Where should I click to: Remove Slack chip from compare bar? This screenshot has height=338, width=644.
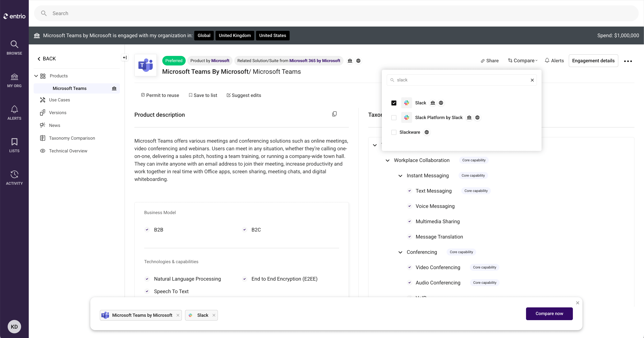tap(214, 315)
